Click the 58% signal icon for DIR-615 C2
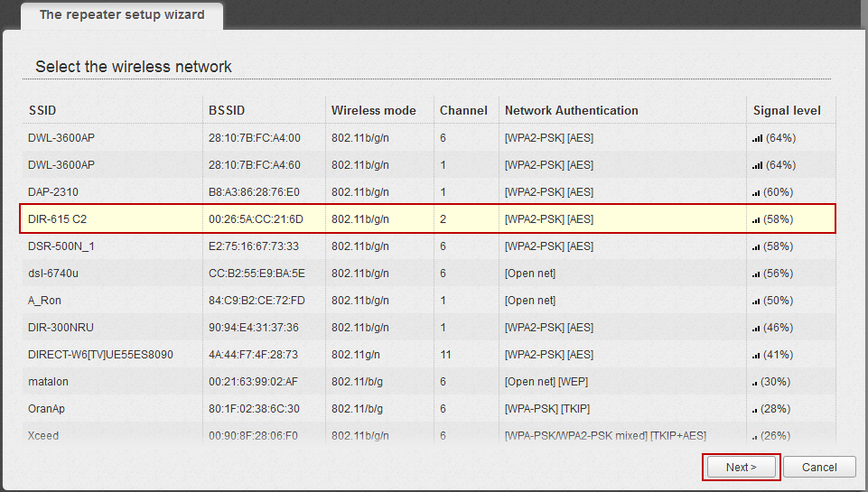The image size is (868, 492). [x=757, y=219]
